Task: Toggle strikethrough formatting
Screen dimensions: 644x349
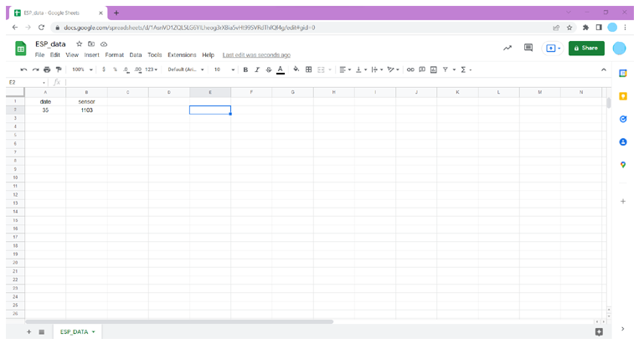Action: click(268, 69)
